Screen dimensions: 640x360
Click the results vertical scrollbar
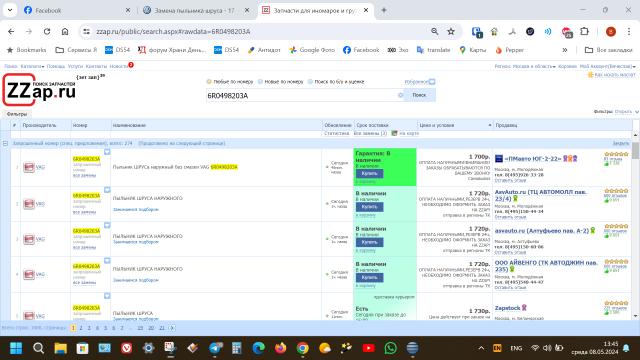click(635, 227)
